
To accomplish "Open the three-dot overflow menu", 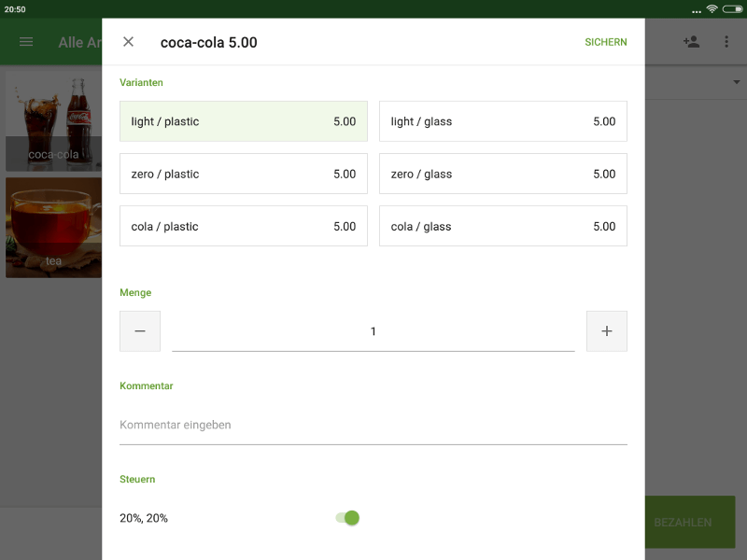I will coord(726,42).
